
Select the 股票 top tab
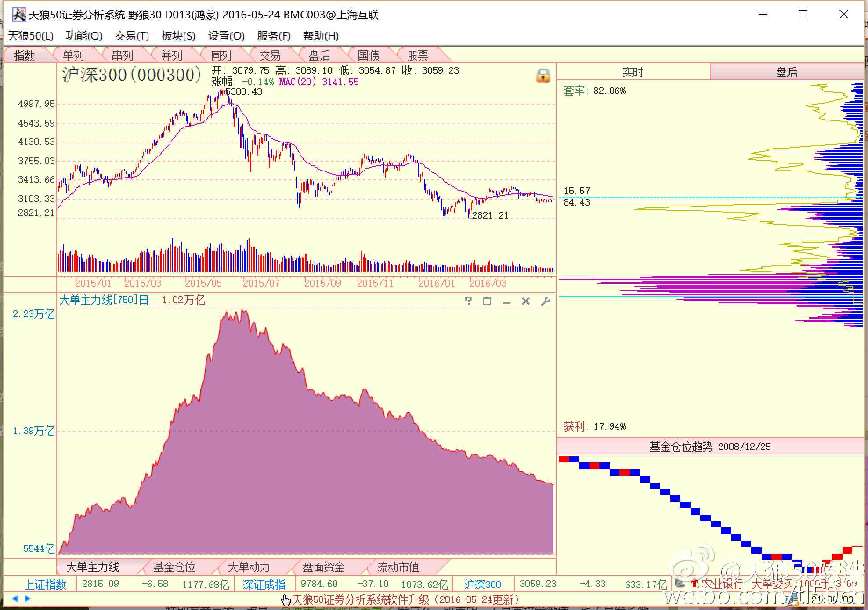pyautogui.click(x=417, y=55)
